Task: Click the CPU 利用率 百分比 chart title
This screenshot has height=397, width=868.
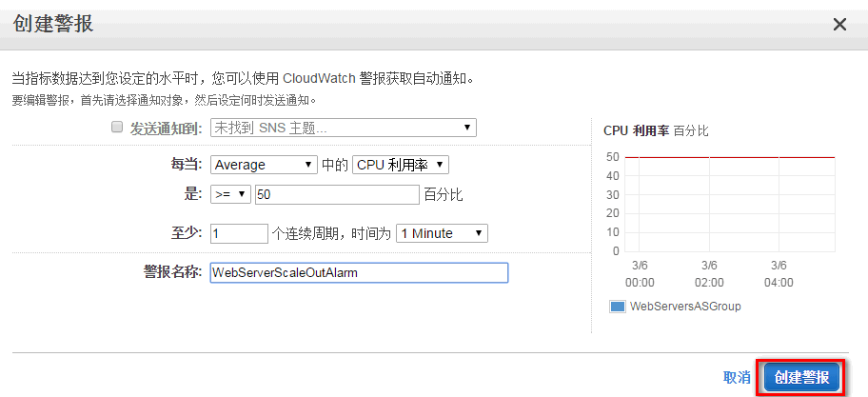Action: click(x=656, y=130)
